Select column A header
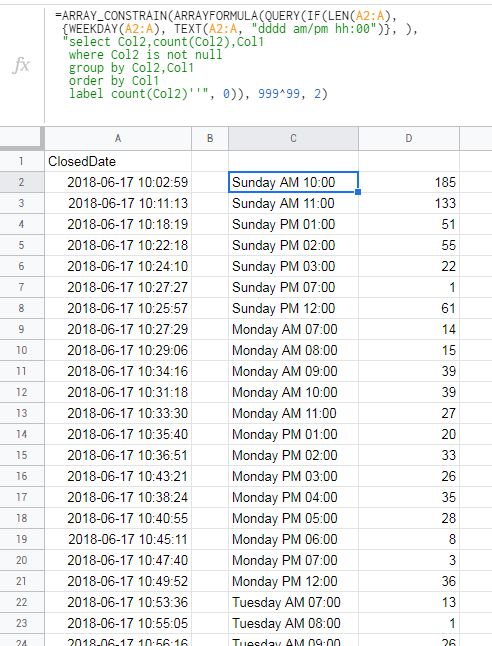This screenshot has width=492, height=646. click(118, 138)
